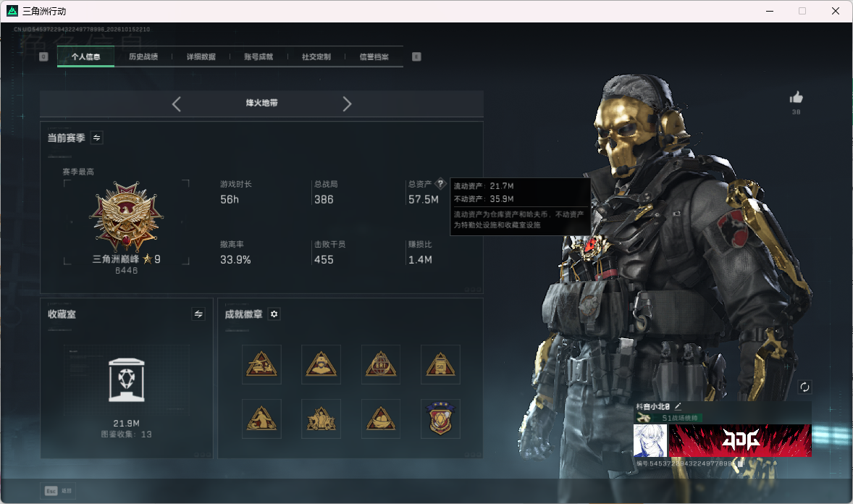Open the 账号成就 tab
Screen dimensions: 853x504
(259, 56)
